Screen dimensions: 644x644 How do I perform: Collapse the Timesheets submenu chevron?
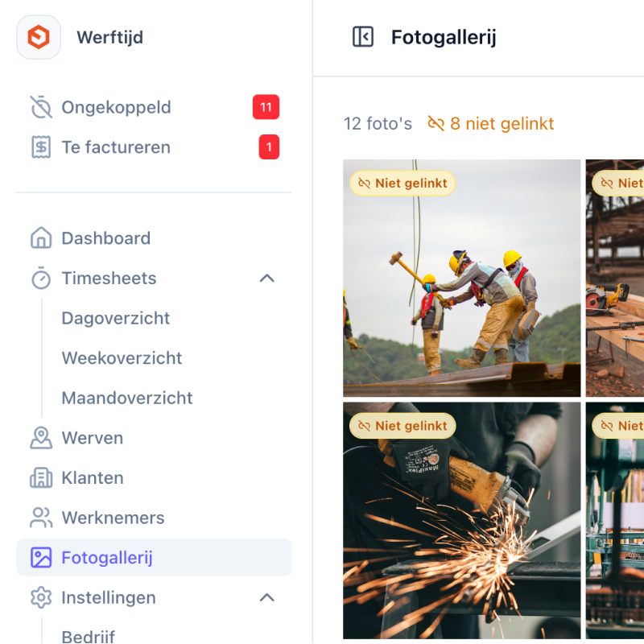pyautogui.click(x=267, y=278)
